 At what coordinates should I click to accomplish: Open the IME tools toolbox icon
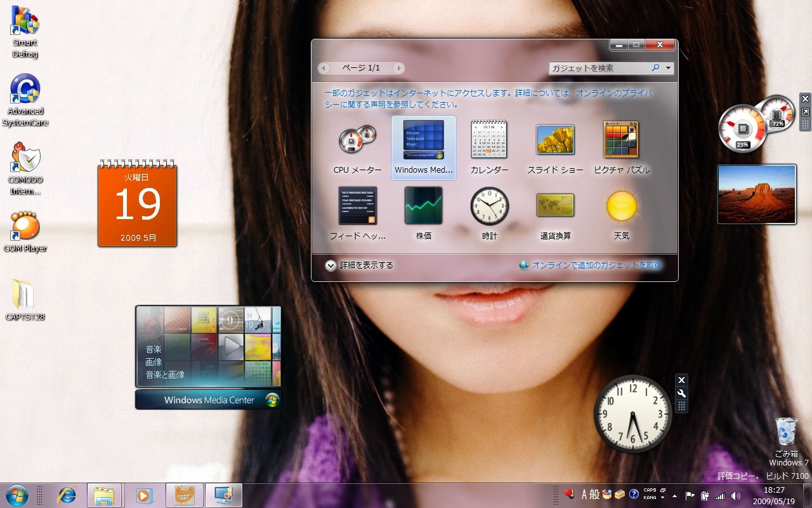point(620,495)
